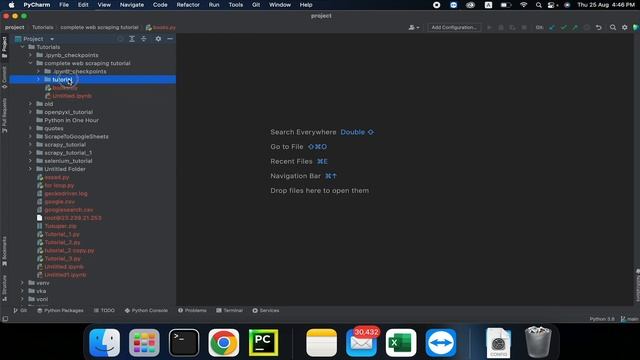Open the Tools menu

[x=236, y=5]
